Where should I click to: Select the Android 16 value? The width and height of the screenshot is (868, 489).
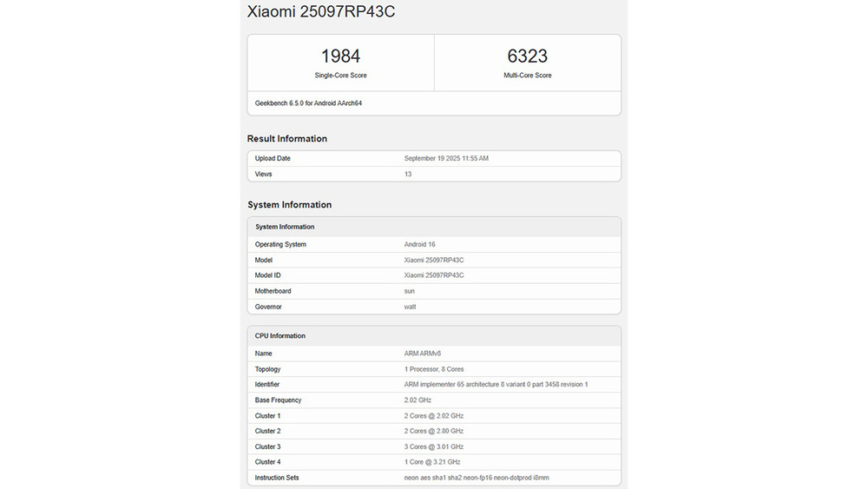click(x=419, y=244)
